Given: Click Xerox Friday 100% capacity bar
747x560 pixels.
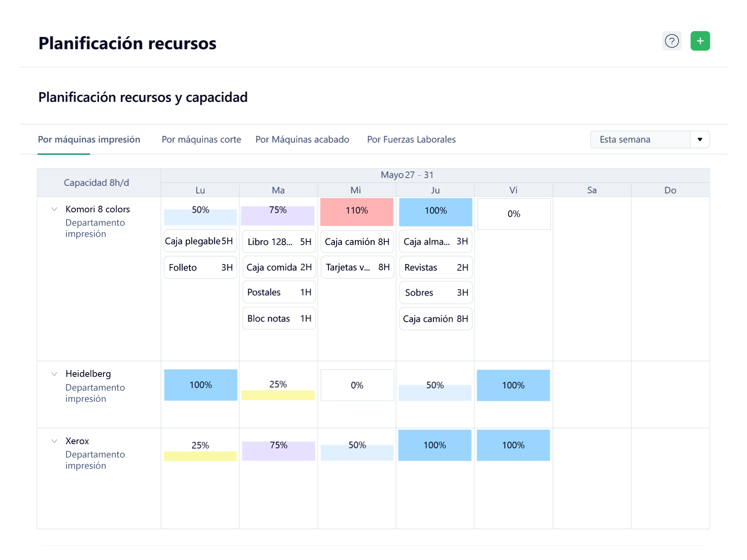Looking at the screenshot, I should (513, 445).
